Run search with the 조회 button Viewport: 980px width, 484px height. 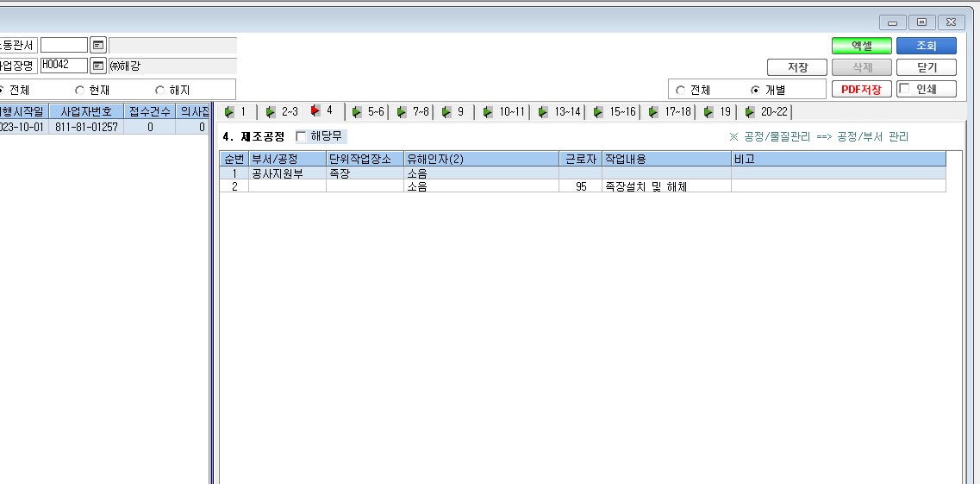pyautogui.click(x=927, y=46)
